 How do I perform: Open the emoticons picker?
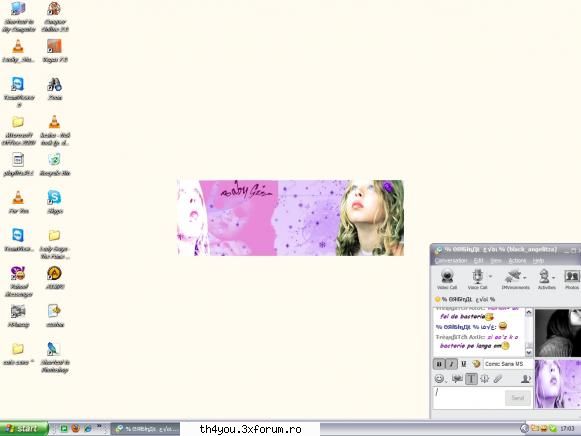coord(439,379)
